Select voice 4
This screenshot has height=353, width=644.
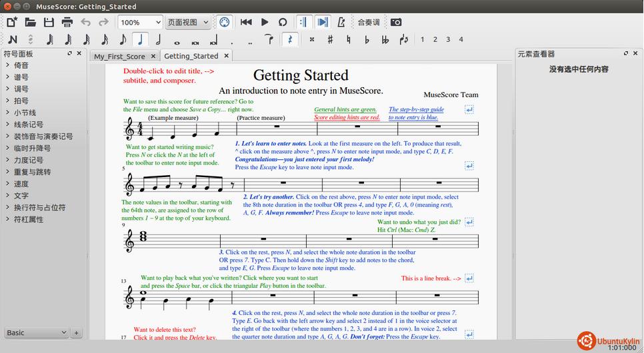(461, 39)
